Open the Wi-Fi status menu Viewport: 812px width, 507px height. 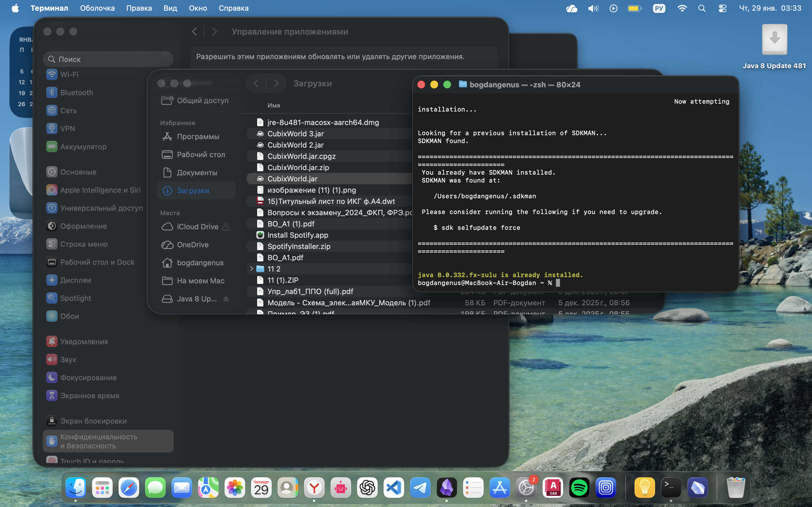coord(681,8)
